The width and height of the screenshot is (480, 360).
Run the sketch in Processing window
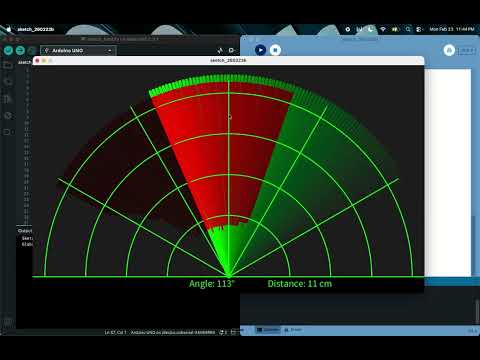[261, 50]
